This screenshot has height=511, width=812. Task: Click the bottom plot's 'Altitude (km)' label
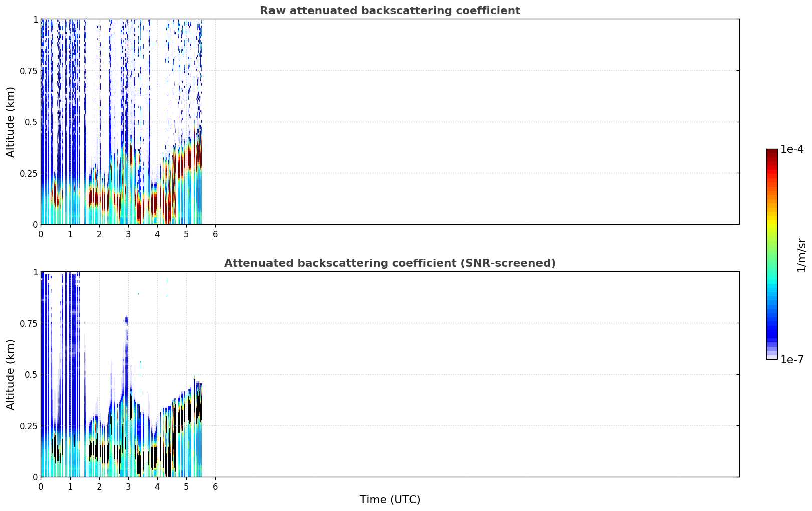coord(11,374)
